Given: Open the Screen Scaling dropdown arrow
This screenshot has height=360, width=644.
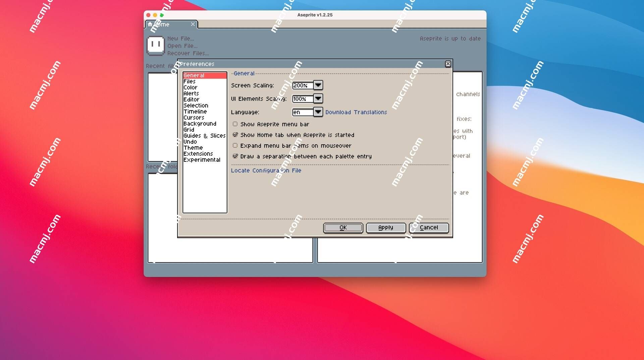Looking at the screenshot, I should pos(318,85).
